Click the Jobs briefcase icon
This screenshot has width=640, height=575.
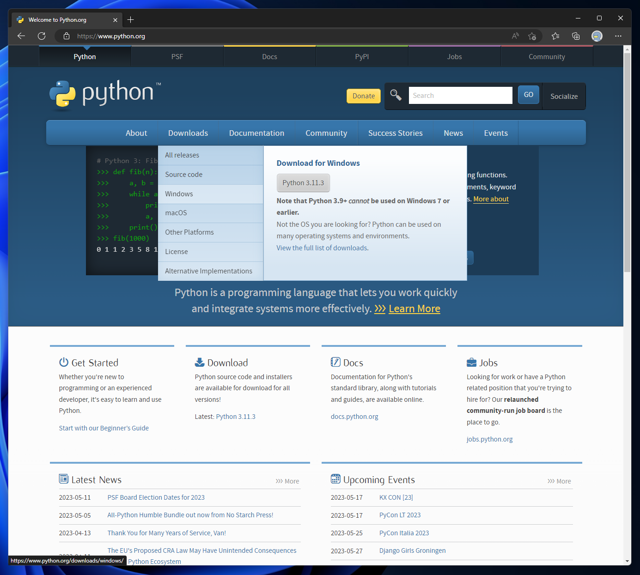pos(471,362)
